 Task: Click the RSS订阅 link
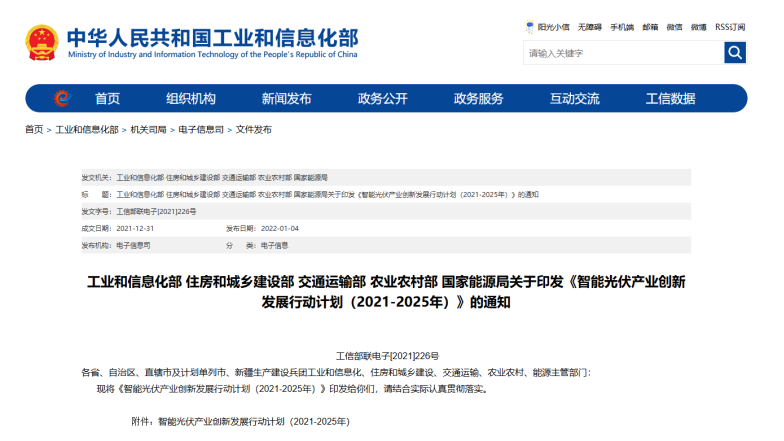730,27
